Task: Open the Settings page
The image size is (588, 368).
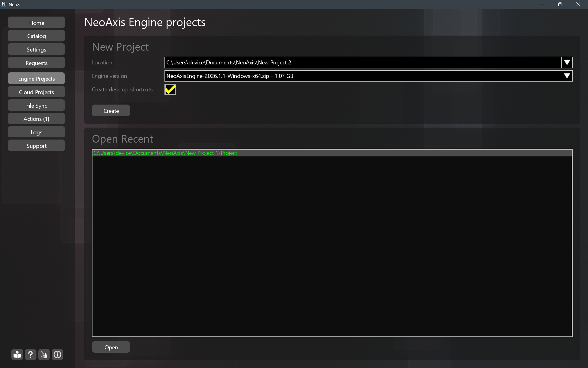Action: pyautogui.click(x=36, y=50)
